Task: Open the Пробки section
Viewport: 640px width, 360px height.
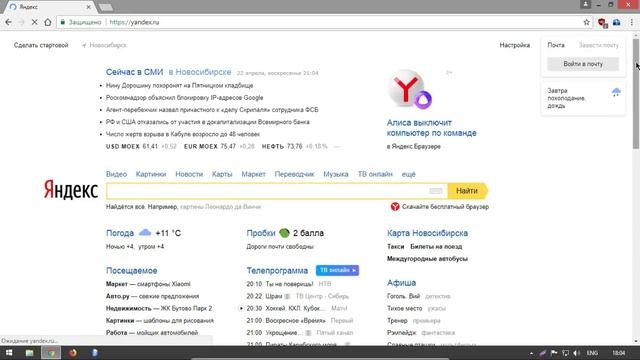Action: [261, 233]
